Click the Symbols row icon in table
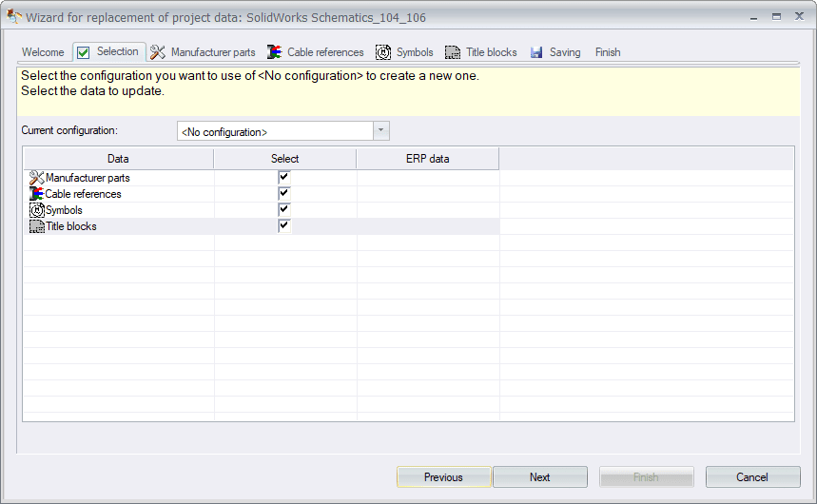Screen dimensions: 817x504 pos(36,210)
